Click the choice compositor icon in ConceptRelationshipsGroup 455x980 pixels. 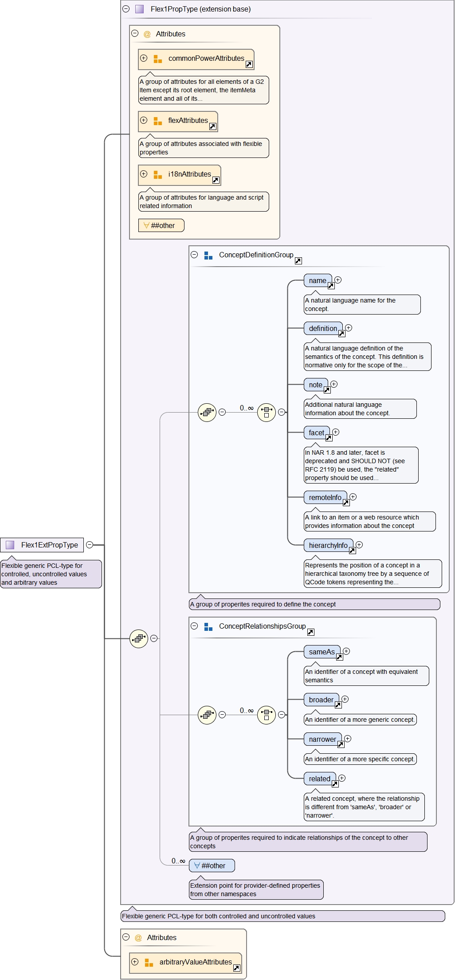click(267, 715)
